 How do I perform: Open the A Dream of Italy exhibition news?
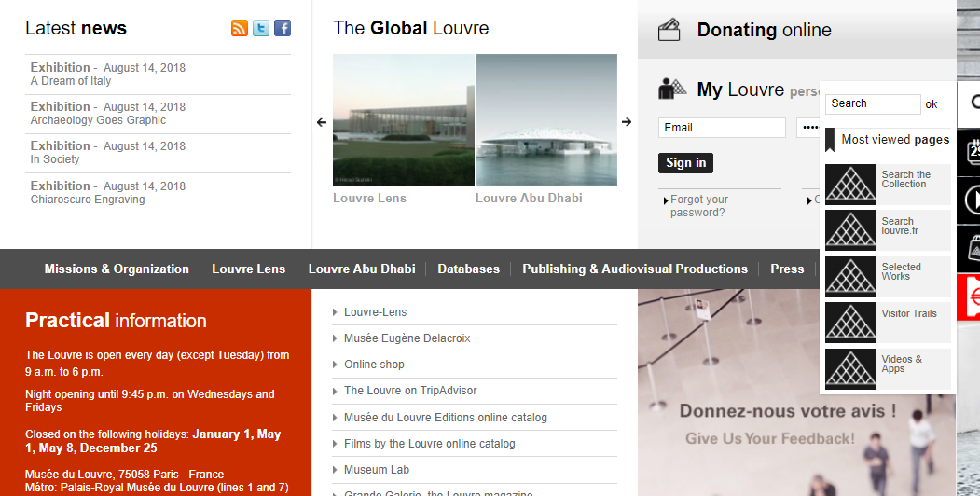(71, 81)
